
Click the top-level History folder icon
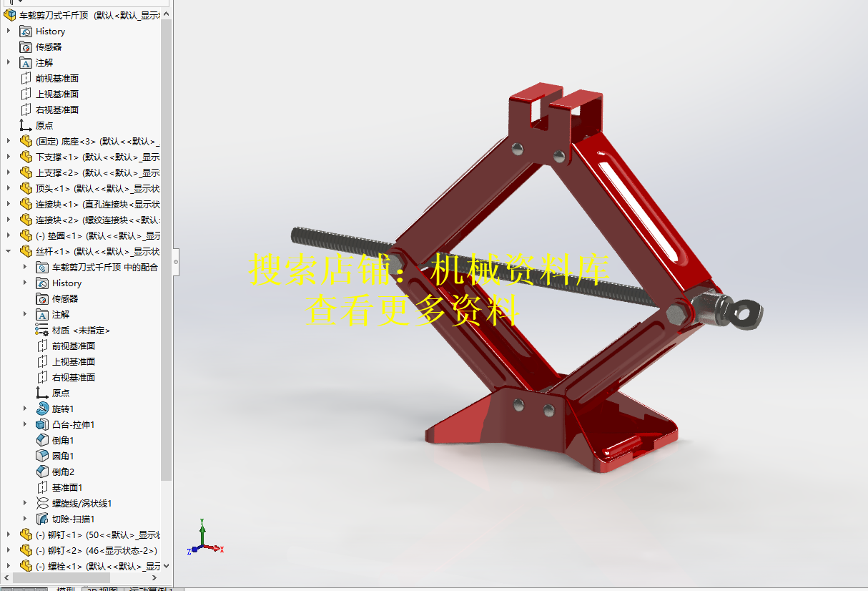(26, 31)
